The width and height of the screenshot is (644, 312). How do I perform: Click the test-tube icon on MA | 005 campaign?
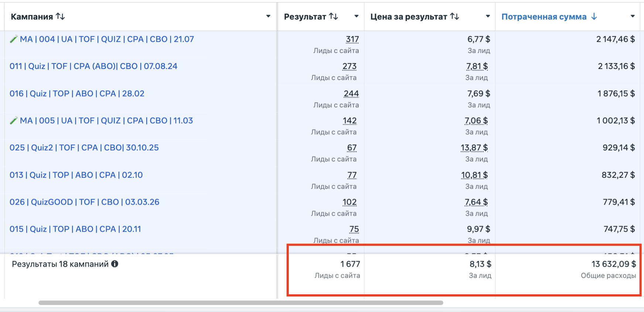[x=14, y=121]
